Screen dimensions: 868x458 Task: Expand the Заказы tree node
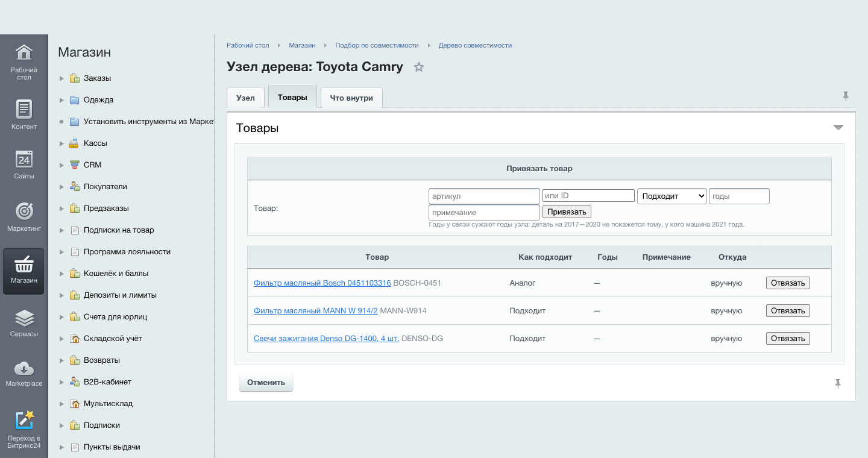[x=61, y=78]
